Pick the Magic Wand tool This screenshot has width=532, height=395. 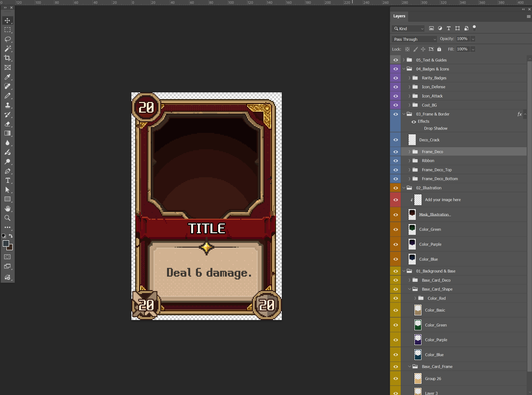point(7,49)
